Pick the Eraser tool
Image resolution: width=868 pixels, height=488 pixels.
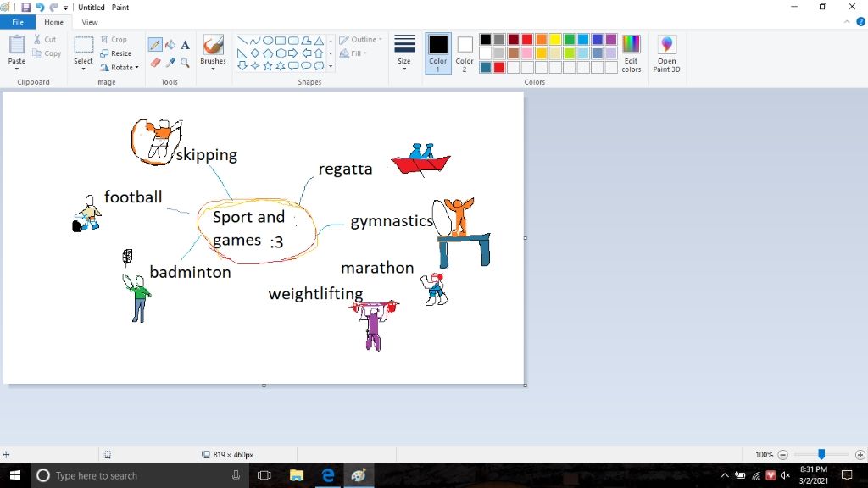pos(155,63)
